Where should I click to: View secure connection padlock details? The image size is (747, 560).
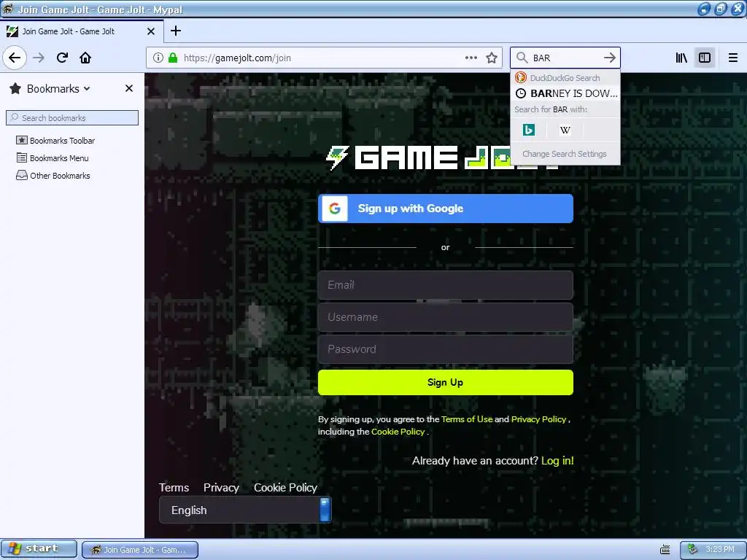click(x=173, y=58)
